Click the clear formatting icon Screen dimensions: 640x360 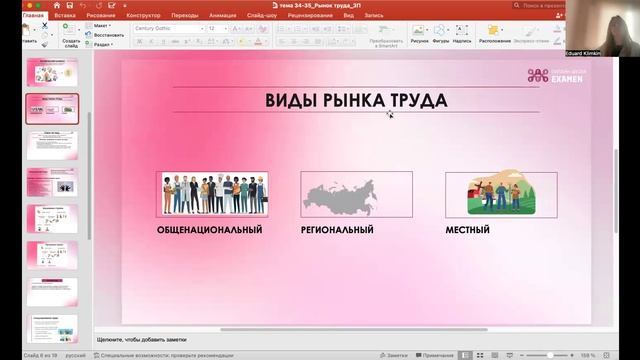coord(262,29)
